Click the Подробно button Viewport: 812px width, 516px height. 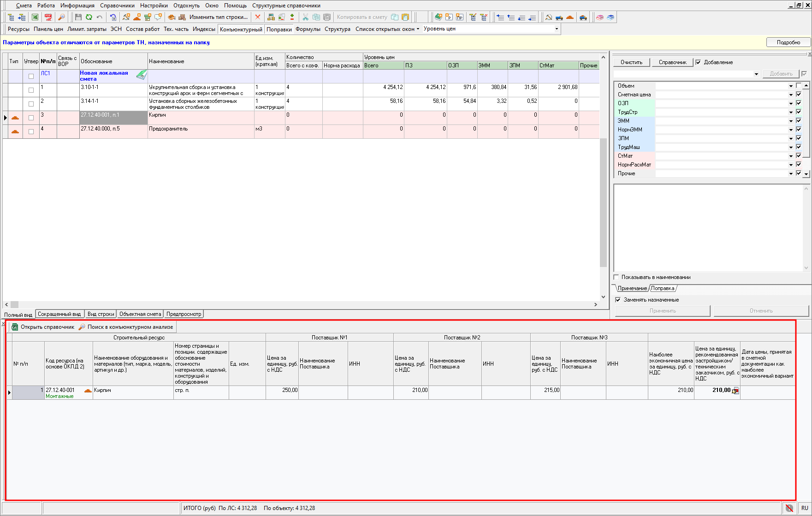[788, 42]
